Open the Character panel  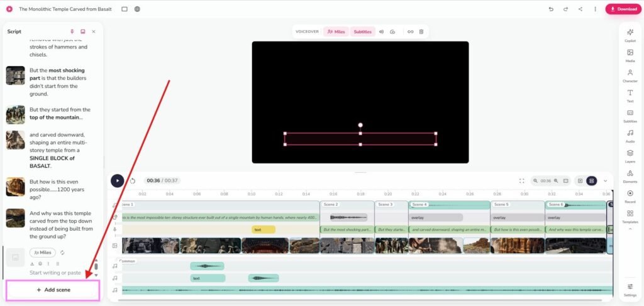click(x=630, y=75)
